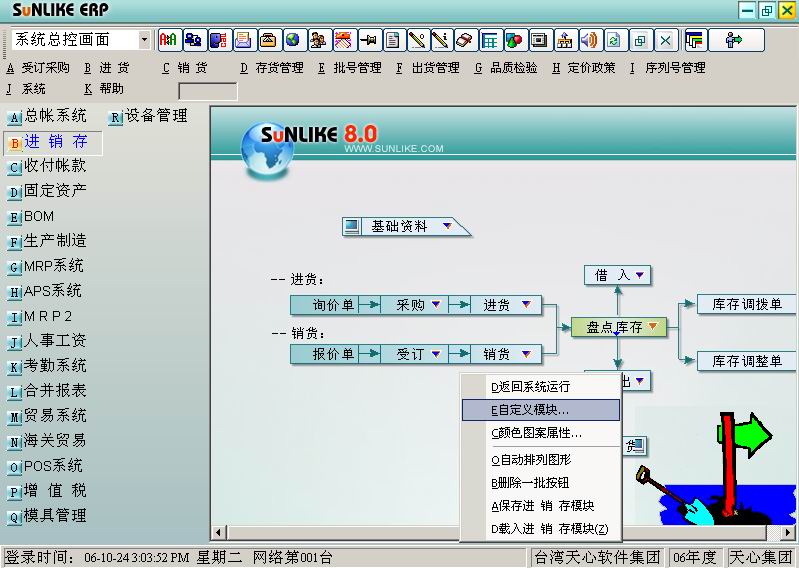Open the I 序列号管理 menu
The width and height of the screenshot is (799, 568).
[668, 68]
